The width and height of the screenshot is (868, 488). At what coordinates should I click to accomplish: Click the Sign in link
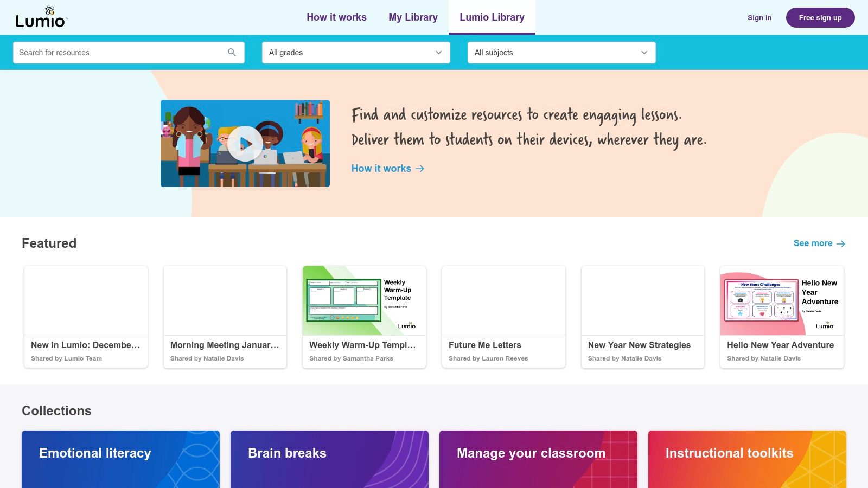pyautogui.click(x=759, y=17)
